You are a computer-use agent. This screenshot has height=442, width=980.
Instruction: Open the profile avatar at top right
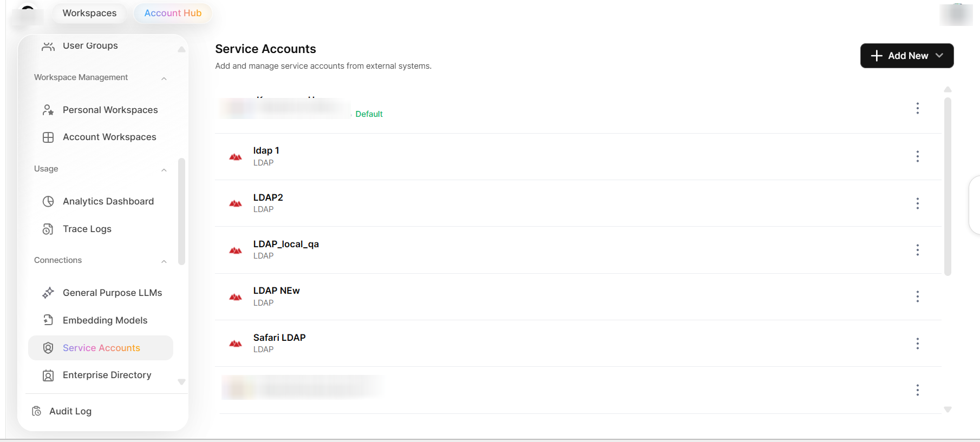coord(956,15)
